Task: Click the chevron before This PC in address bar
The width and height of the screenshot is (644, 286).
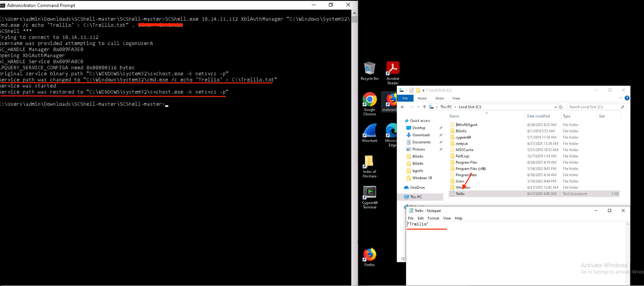Action: click(x=437, y=107)
